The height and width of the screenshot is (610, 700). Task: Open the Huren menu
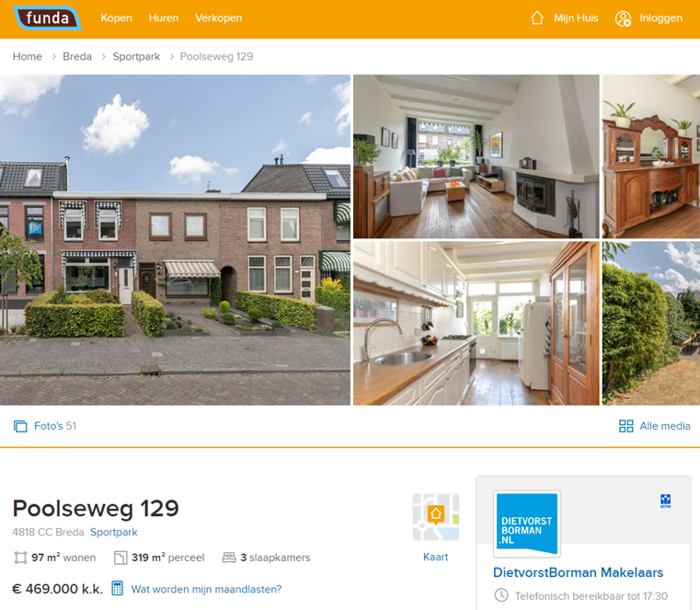tap(164, 17)
